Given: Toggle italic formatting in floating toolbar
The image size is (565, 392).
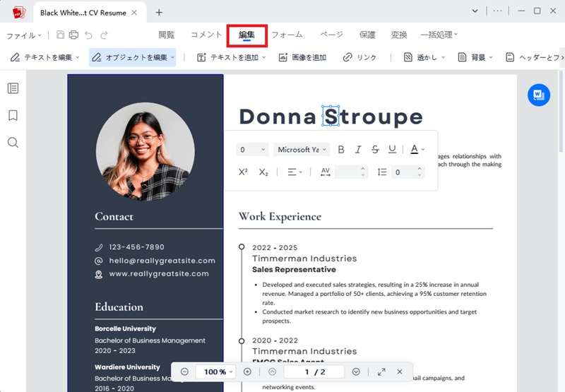Looking at the screenshot, I should [x=358, y=150].
